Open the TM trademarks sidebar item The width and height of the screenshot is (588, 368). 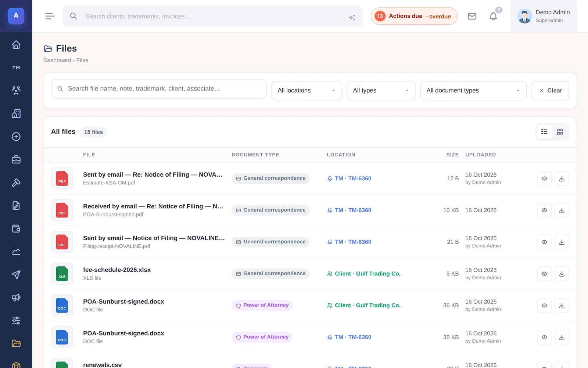pos(16,68)
